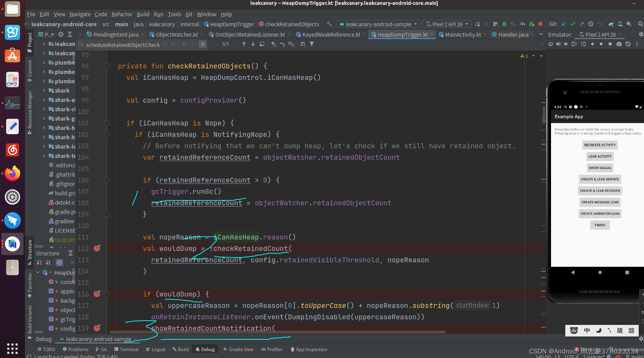The width and height of the screenshot is (644, 358).
Task: Open the Navigate menu
Action: [80, 14]
